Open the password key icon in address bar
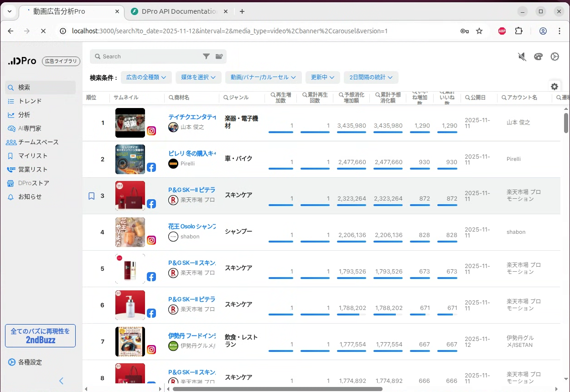Screen dimensions: 570x392 [464, 31]
